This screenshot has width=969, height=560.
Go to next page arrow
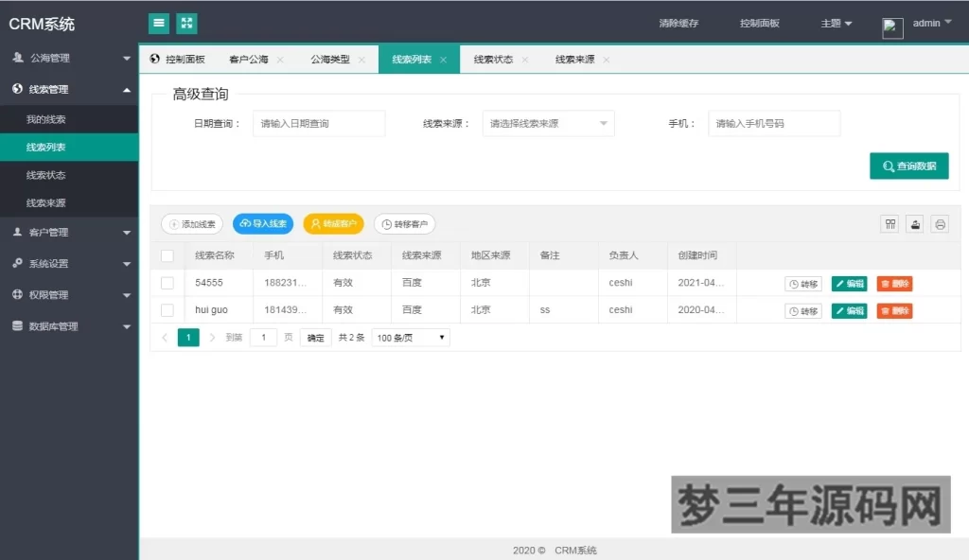(212, 338)
